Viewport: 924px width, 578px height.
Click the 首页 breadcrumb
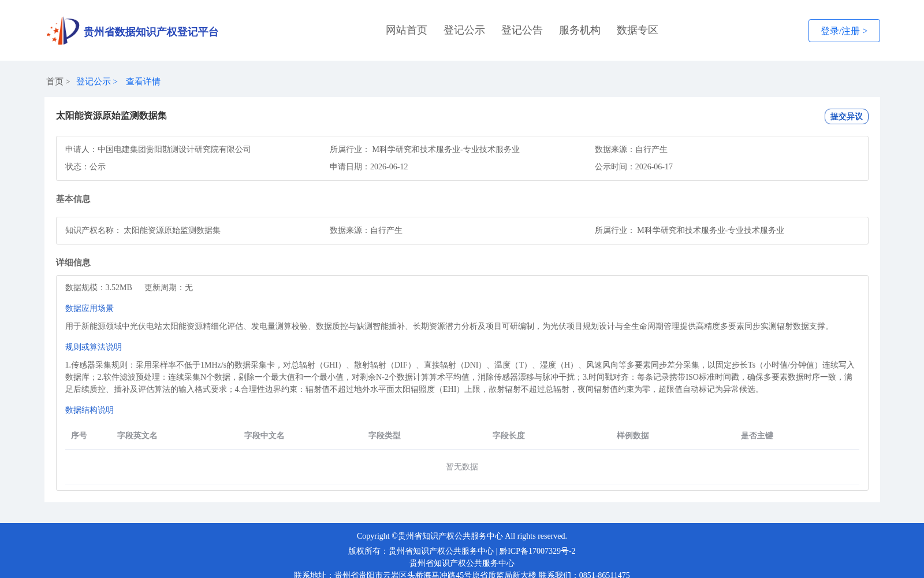pyautogui.click(x=55, y=81)
